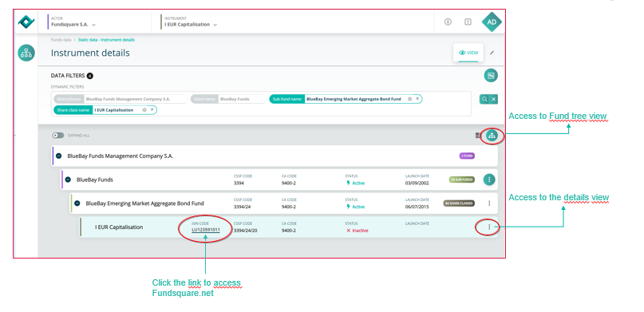This screenshot has width=644, height=312.
Task: Click launch date 06/07/2015
Action: point(417,207)
